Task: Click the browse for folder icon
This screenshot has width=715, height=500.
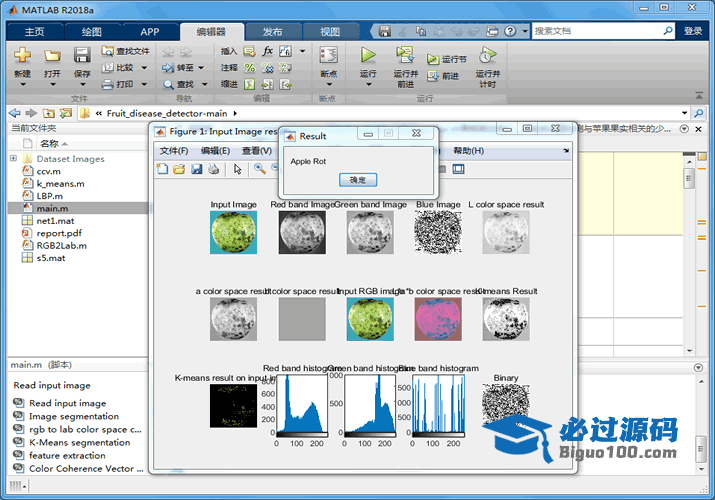Action: coord(66,113)
